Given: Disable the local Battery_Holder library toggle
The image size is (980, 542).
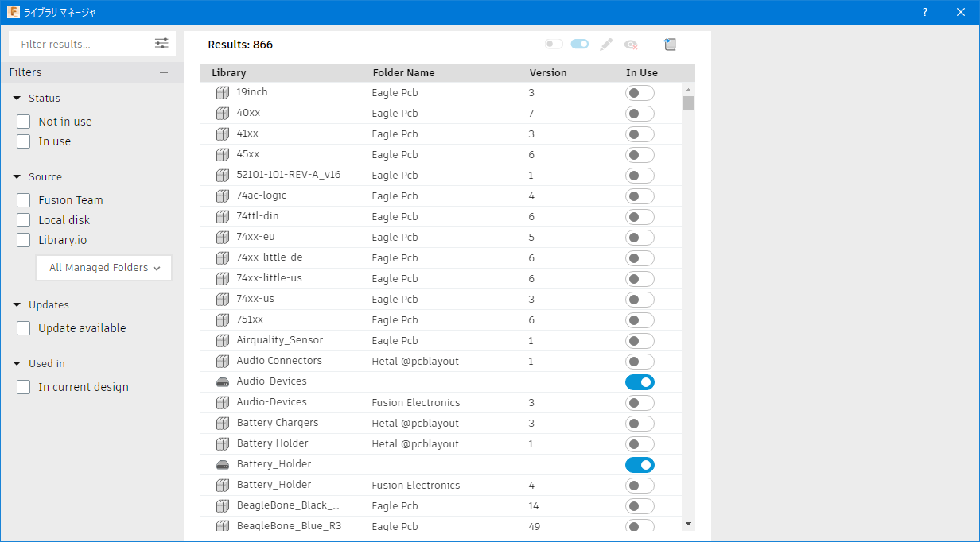Looking at the screenshot, I should click(x=640, y=465).
